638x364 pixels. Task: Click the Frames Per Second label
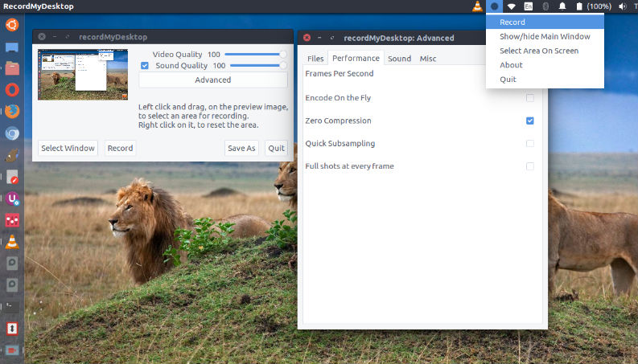click(339, 74)
